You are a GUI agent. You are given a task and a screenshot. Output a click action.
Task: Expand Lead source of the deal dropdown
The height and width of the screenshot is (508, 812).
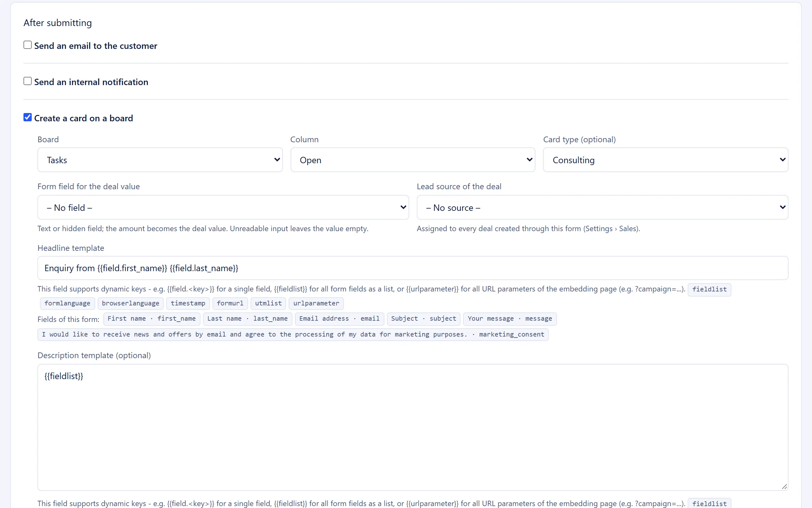click(x=602, y=208)
